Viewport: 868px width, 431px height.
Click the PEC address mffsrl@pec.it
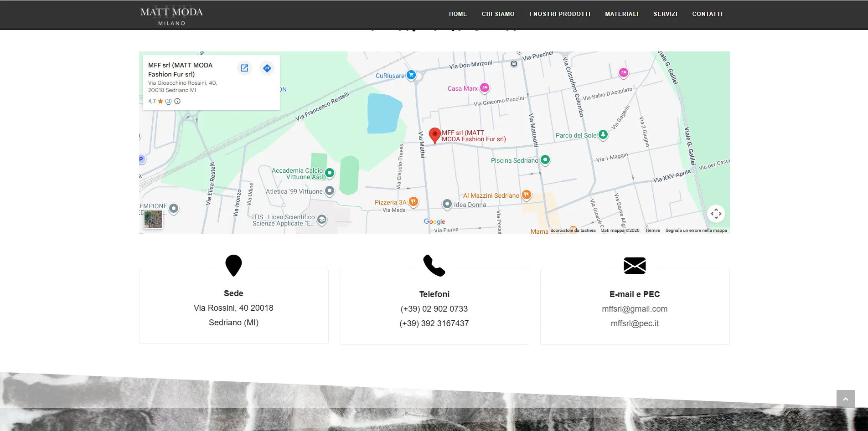point(635,323)
